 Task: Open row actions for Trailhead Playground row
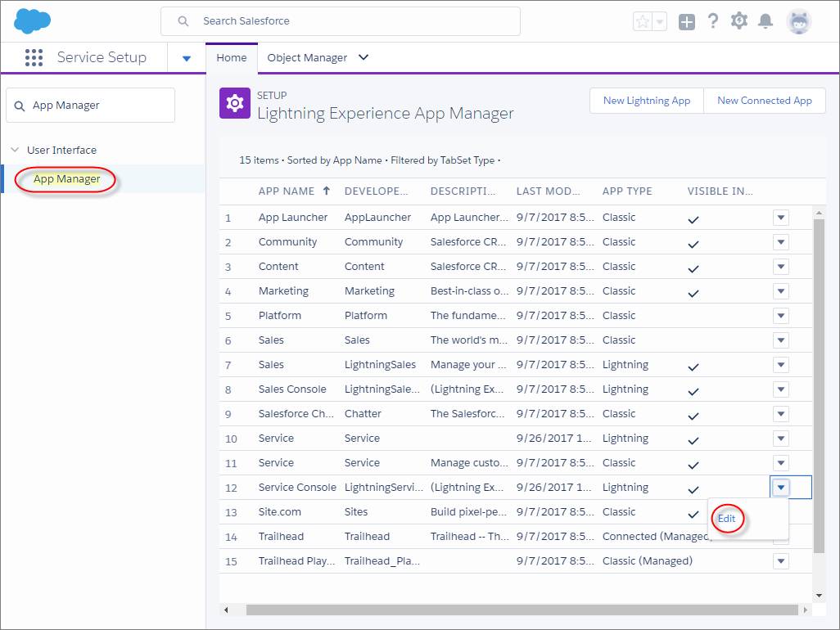[x=780, y=561]
